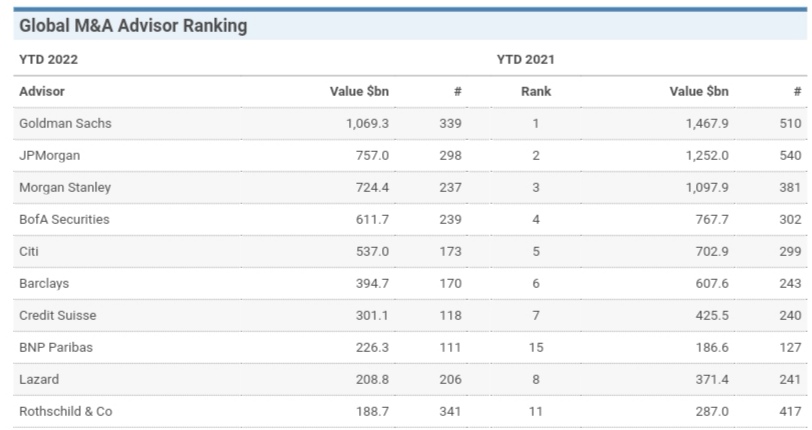Click Goldman Sachs value 1,069.3 cell
The width and height of the screenshot is (812, 430).
pos(366,124)
